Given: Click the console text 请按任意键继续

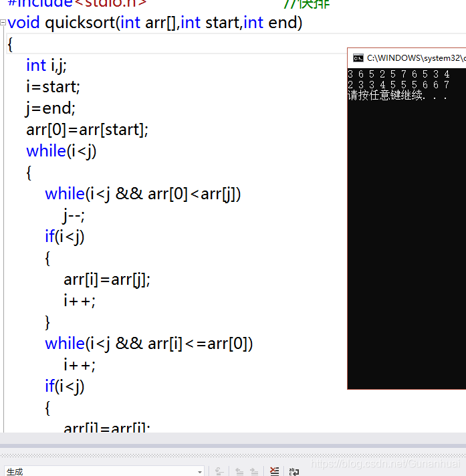Looking at the screenshot, I should click(385, 96).
